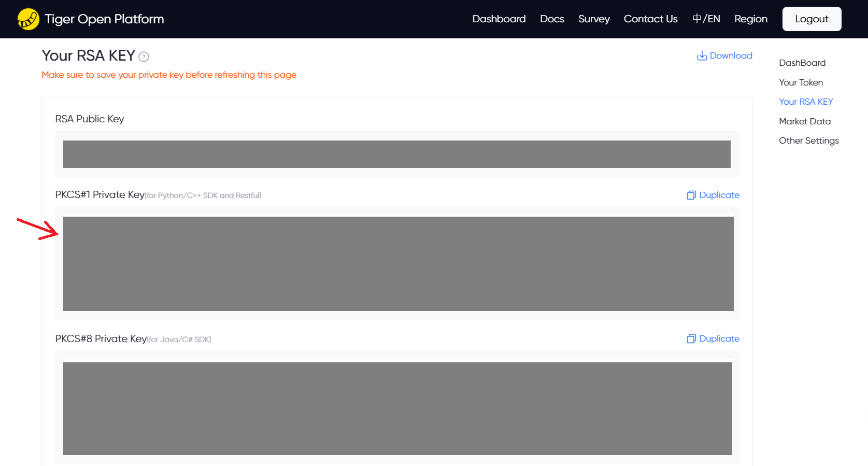Click the 'PKCS#8 Private Key' label
The height and width of the screenshot is (466, 868).
pos(101,338)
